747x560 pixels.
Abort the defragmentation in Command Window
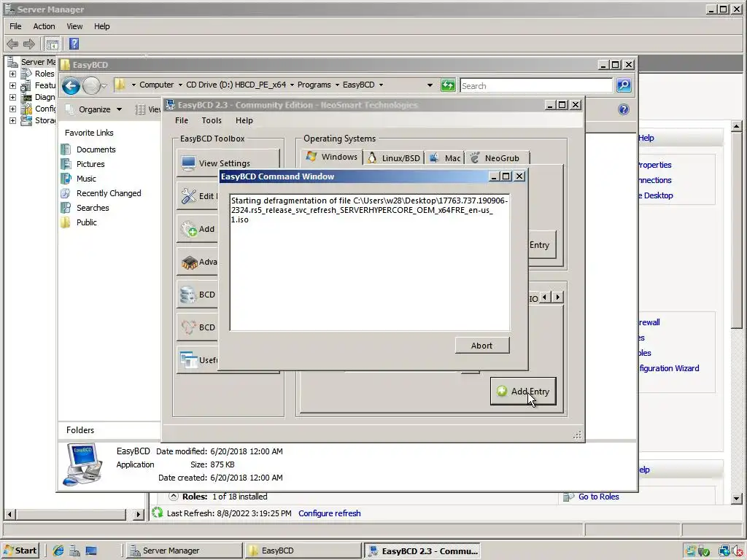[x=481, y=346]
